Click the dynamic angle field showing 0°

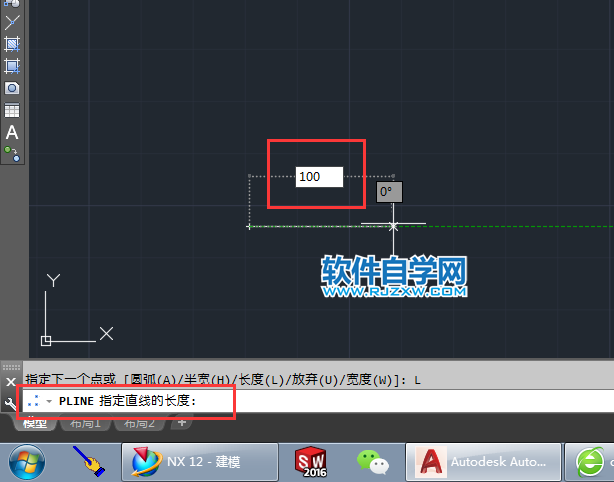click(389, 192)
